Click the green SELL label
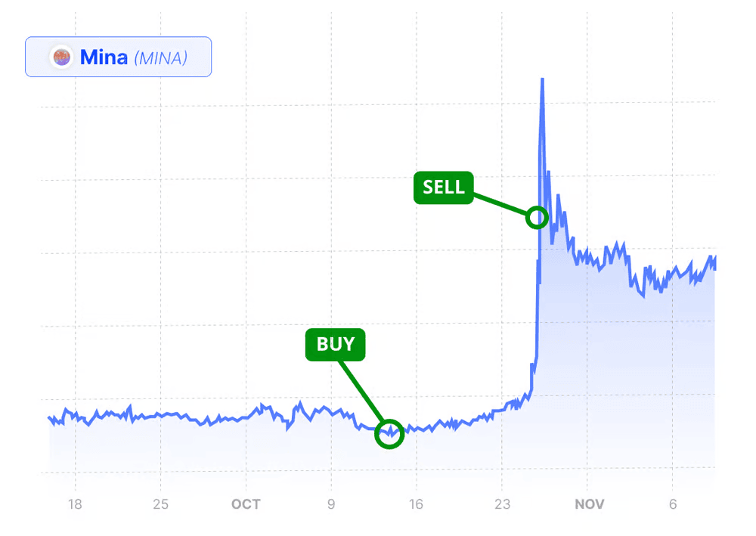Screen dimensions: 756x536 [444, 187]
